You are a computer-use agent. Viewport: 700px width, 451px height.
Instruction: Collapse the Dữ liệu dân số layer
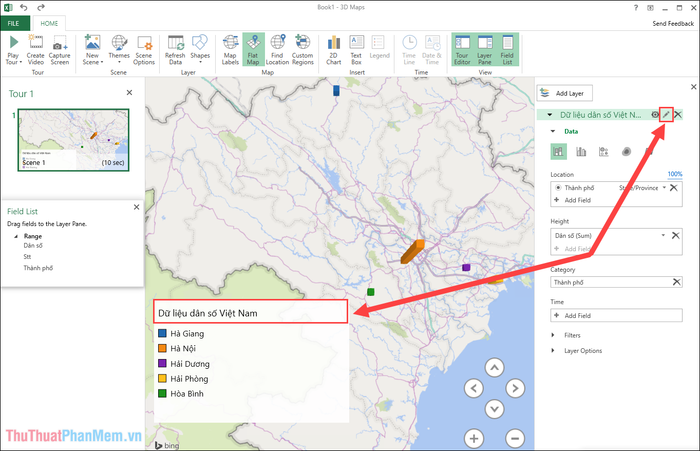click(550, 115)
